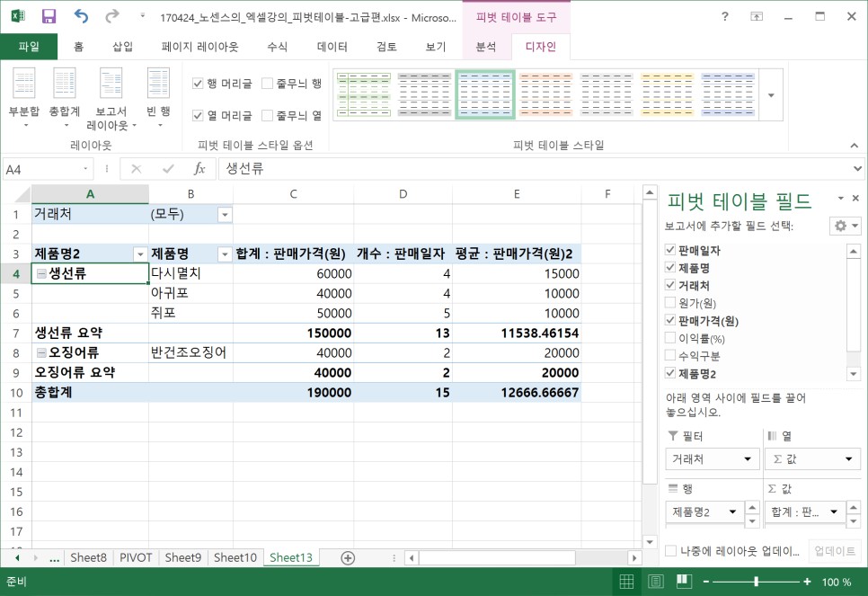This screenshot has width=868, height=596.
Task: Open 합계 : 판... field dropdown in values area
Action: click(x=834, y=511)
